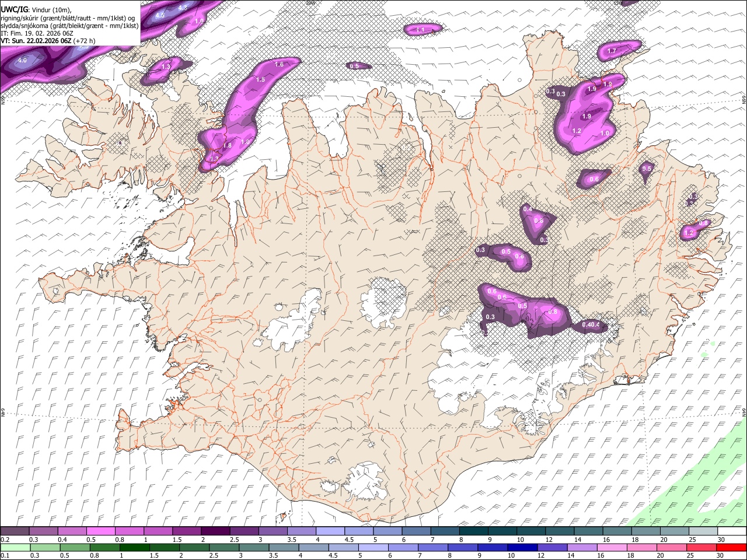Viewport: 747px width, 560px height.
Task: Click upper legend swatch between 14 and 16
Action: (x=589, y=531)
